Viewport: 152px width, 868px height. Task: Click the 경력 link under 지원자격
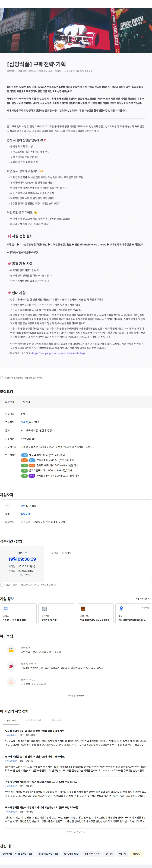click(x=23, y=506)
